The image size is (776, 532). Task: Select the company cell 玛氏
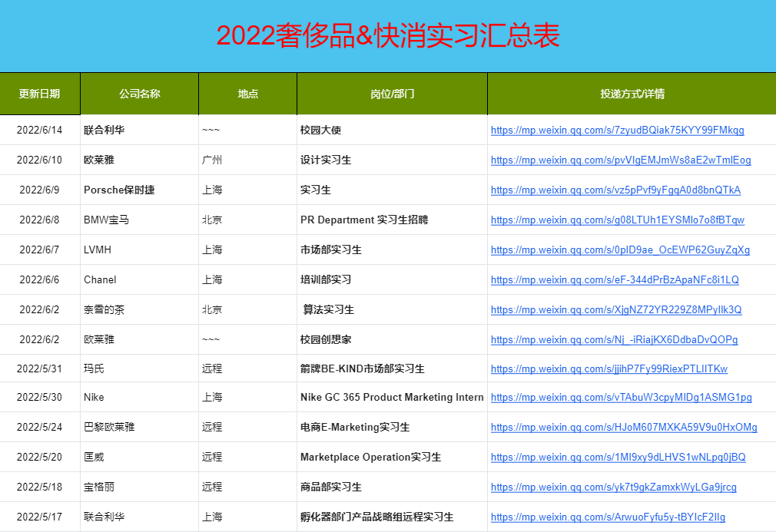(x=140, y=368)
